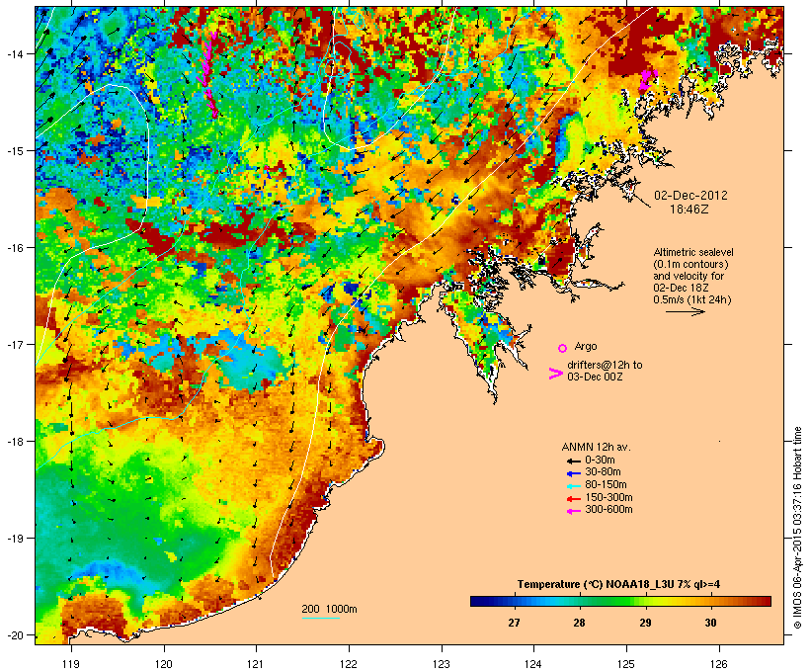Image resolution: width=810 pixels, height=672 pixels.
Task: Click the '0-30m' depth label
Action: click(600, 461)
